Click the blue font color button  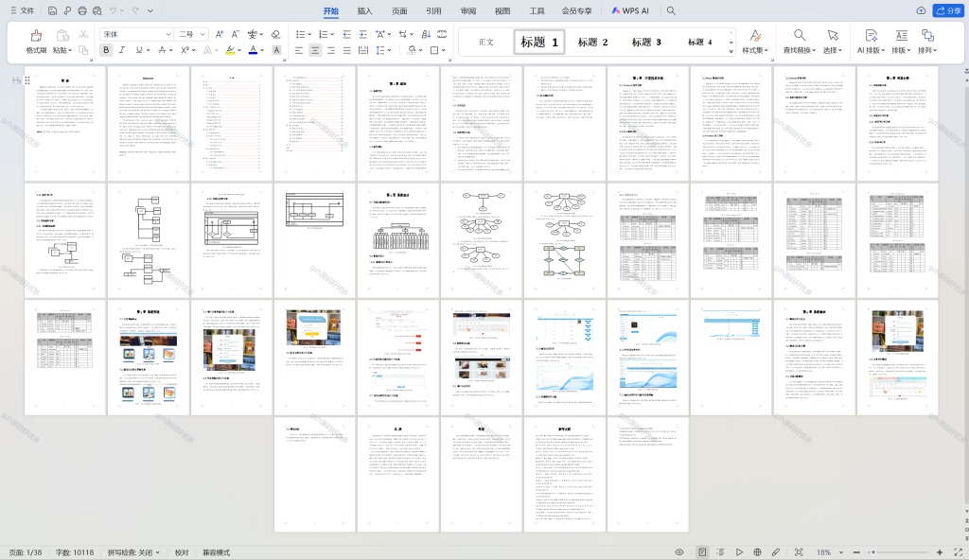[253, 50]
